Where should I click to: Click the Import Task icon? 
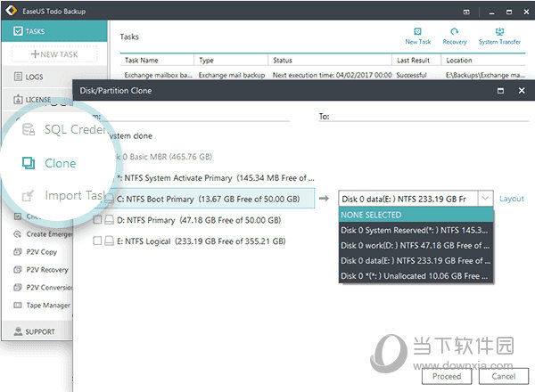[x=28, y=196]
